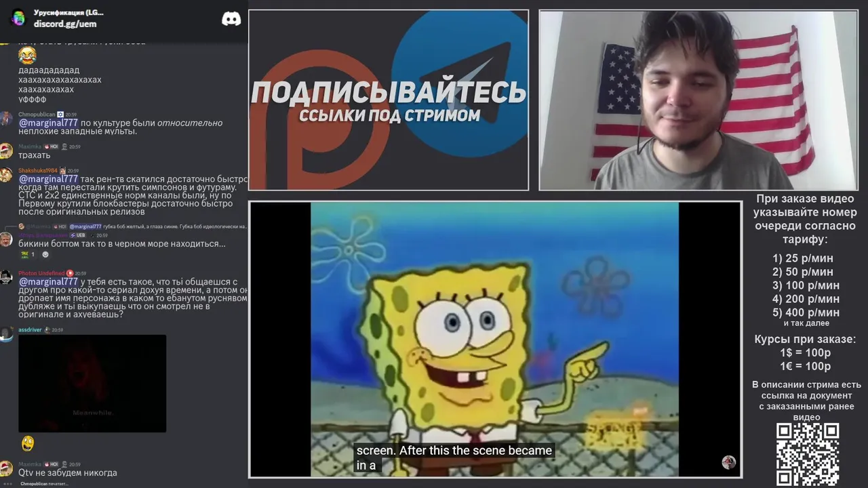Viewport: 868px width, 488px height.
Task: Click the HOI tag in the 'трахать' message
Action: [x=52, y=146]
